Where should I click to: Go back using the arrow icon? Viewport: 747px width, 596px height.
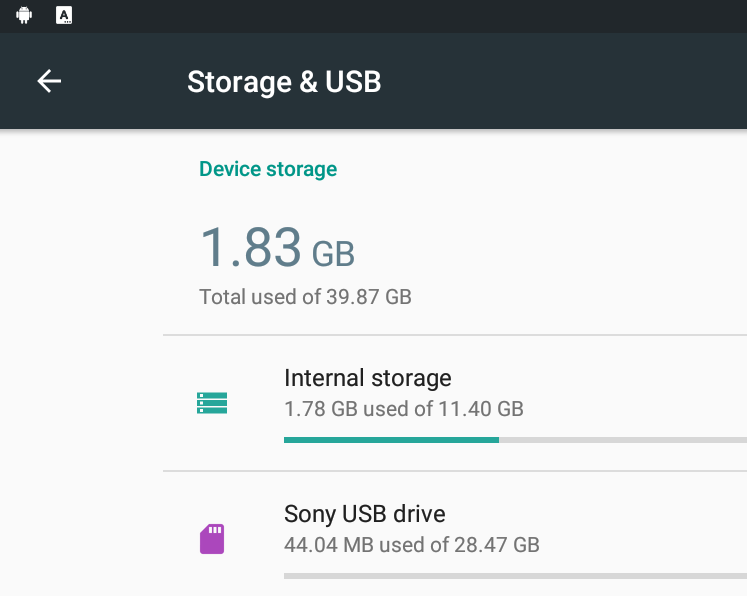[x=49, y=81]
